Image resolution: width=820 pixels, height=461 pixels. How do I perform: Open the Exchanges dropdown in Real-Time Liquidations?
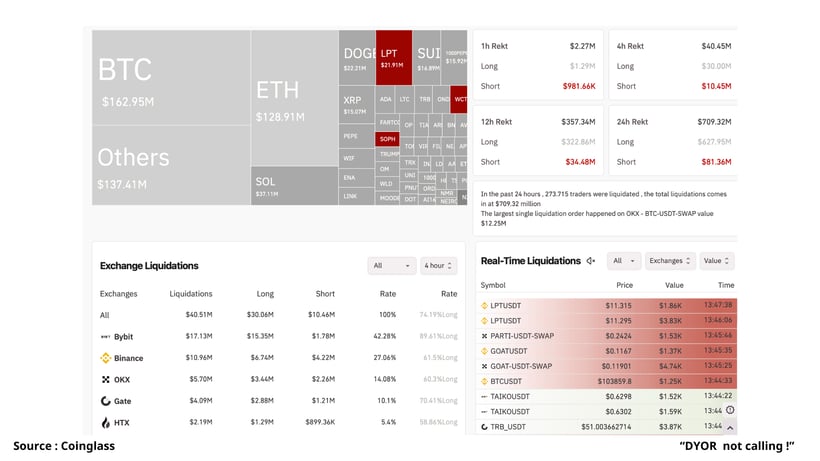click(x=670, y=261)
